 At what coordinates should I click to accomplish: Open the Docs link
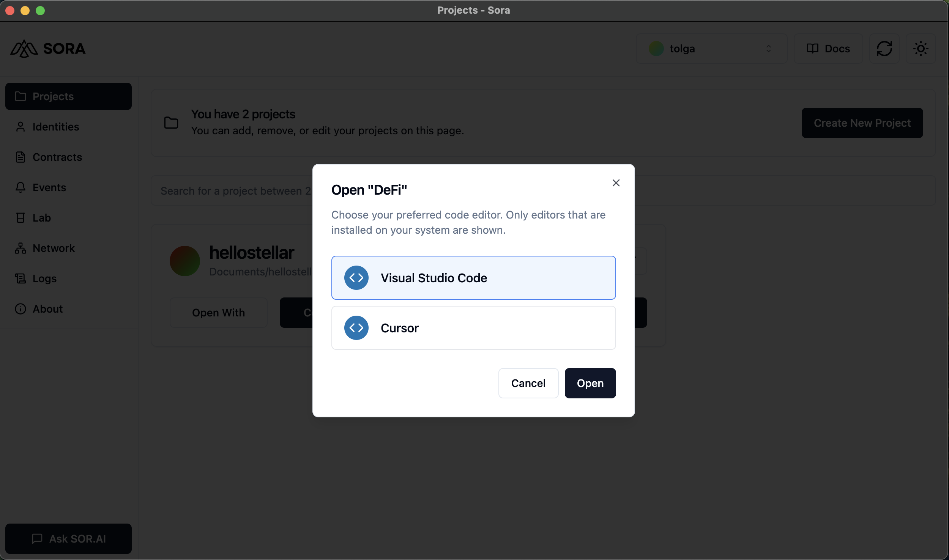[828, 49]
